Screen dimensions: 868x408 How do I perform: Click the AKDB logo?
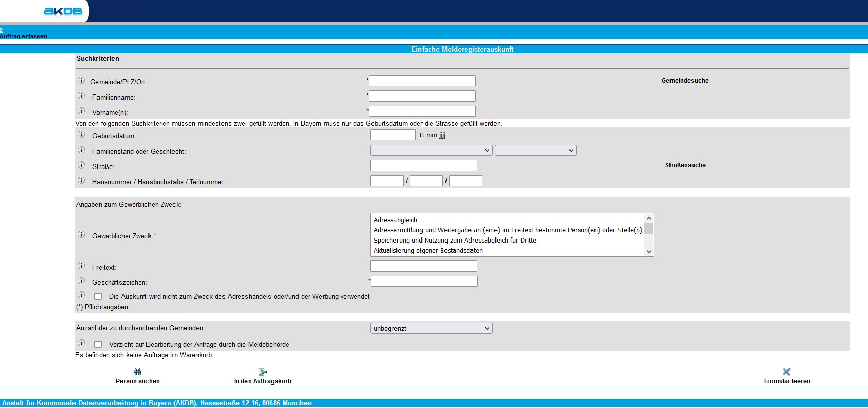[x=63, y=11]
